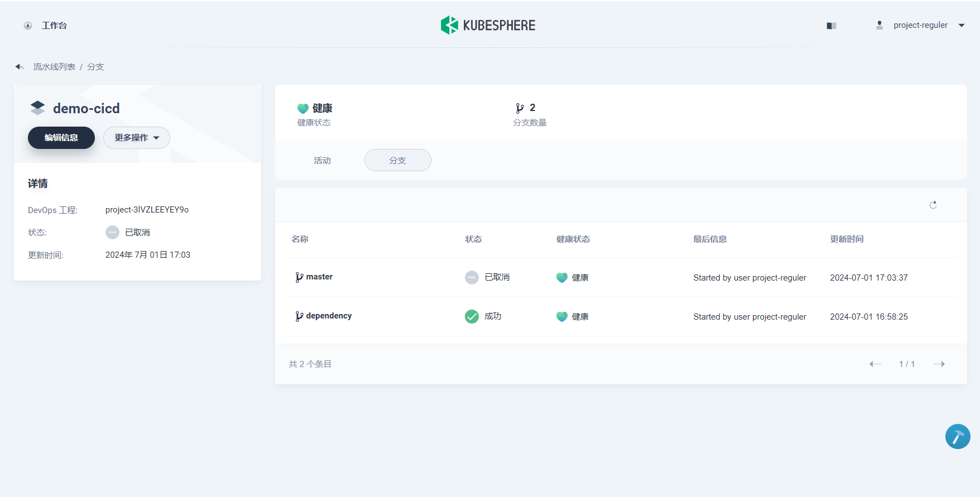
Task: Click the user avatar icon
Action: (880, 25)
